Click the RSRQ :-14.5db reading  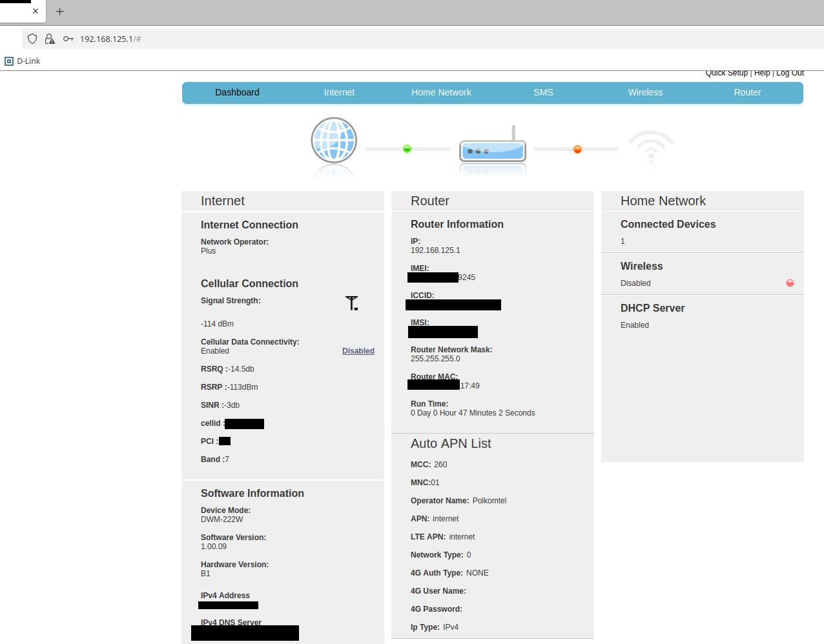point(227,369)
